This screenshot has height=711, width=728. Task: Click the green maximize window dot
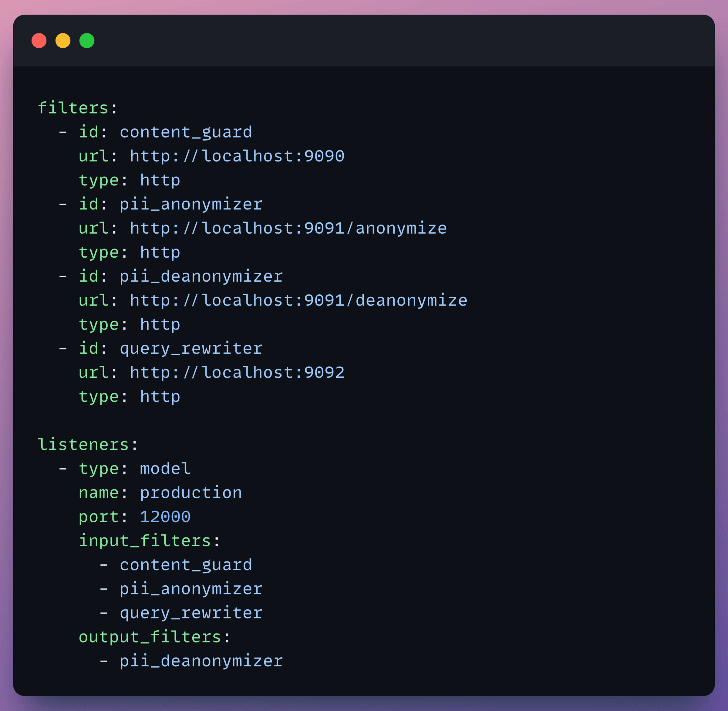[x=87, y=41]
